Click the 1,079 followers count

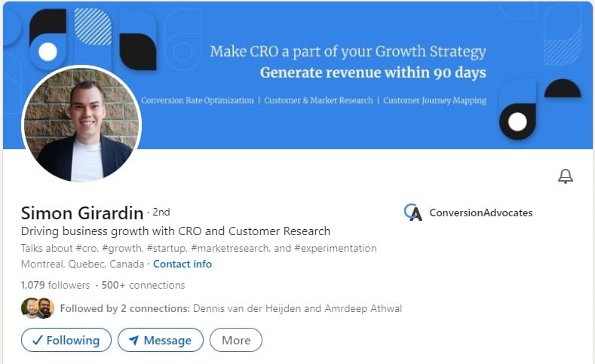point(55,285)
